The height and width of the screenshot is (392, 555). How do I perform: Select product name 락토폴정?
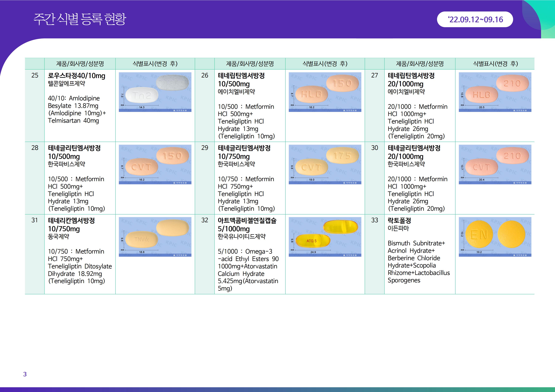point(399,220)
